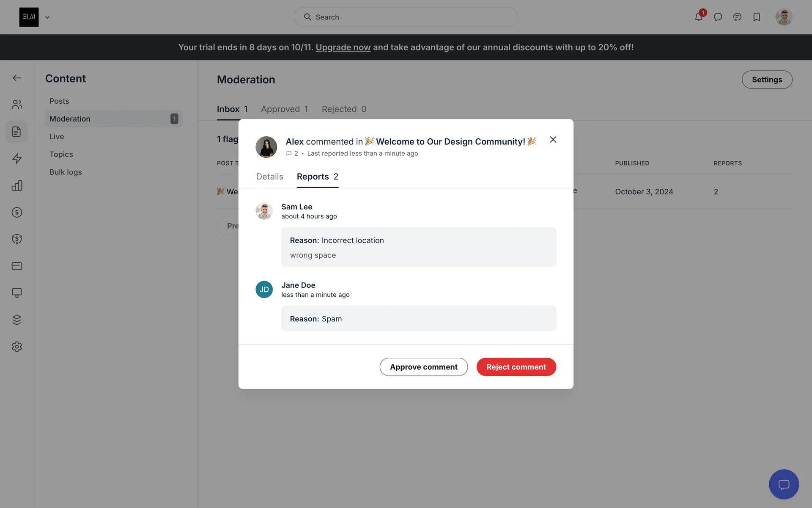The width and height of the screenshot is (812, 508).
Task: Open the workflows lightning icon
Action: tap(17, 158)
